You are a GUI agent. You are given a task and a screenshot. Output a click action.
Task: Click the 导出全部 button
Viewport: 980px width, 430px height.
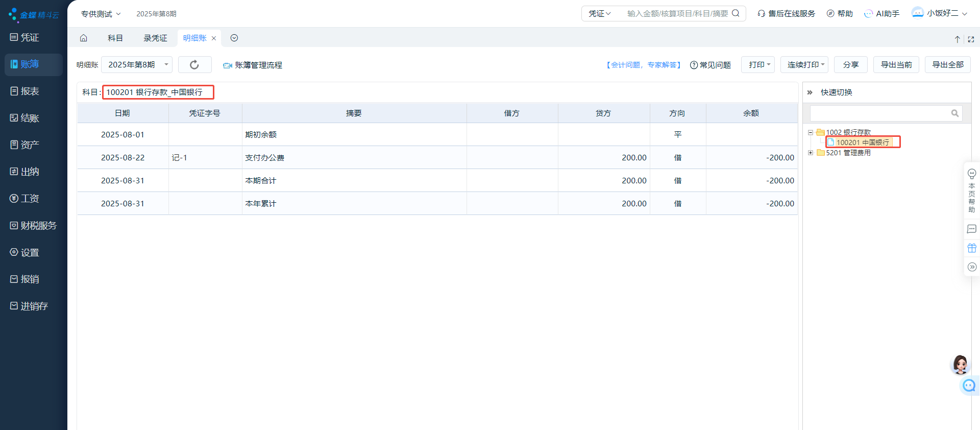coord(947,65)
